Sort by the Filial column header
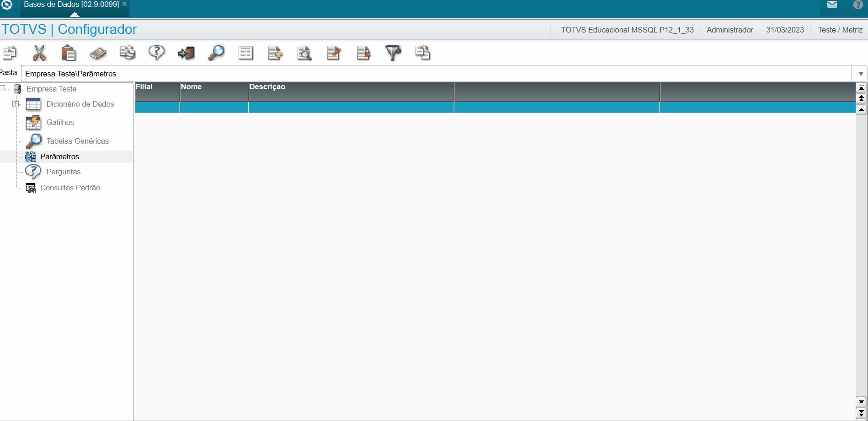 tap(157, 92)
